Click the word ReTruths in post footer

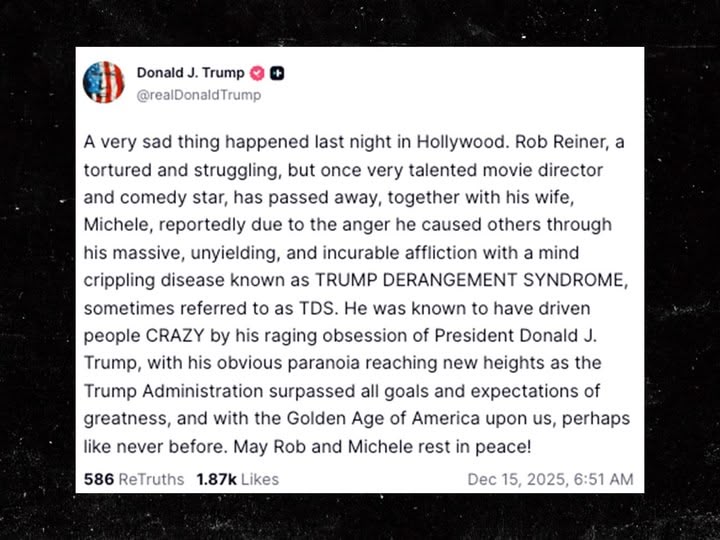tap(151, 479)
